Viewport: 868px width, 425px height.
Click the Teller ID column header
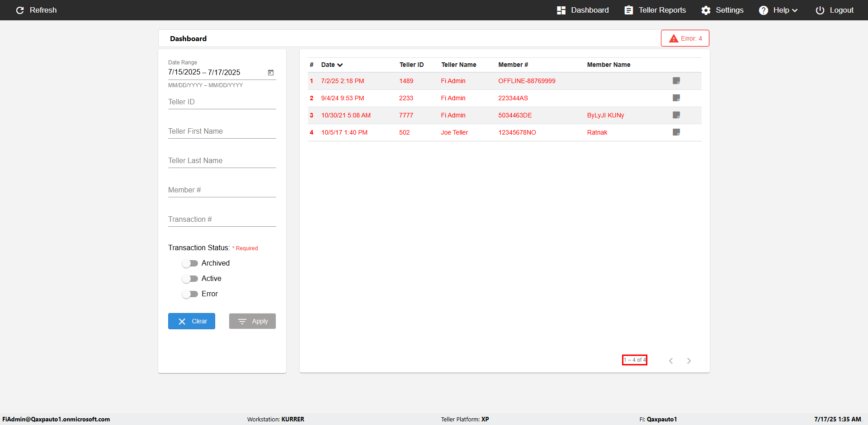pyautogui.click(x=411, y=65)
